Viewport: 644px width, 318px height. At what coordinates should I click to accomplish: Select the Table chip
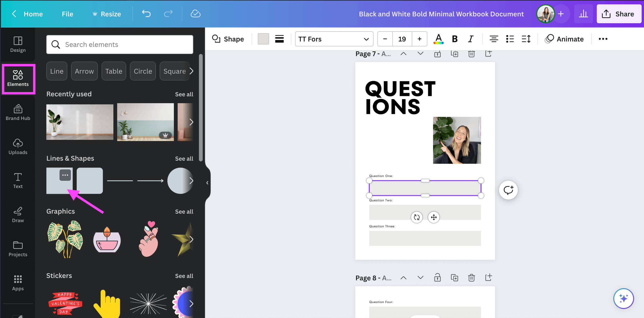[114, 71]
